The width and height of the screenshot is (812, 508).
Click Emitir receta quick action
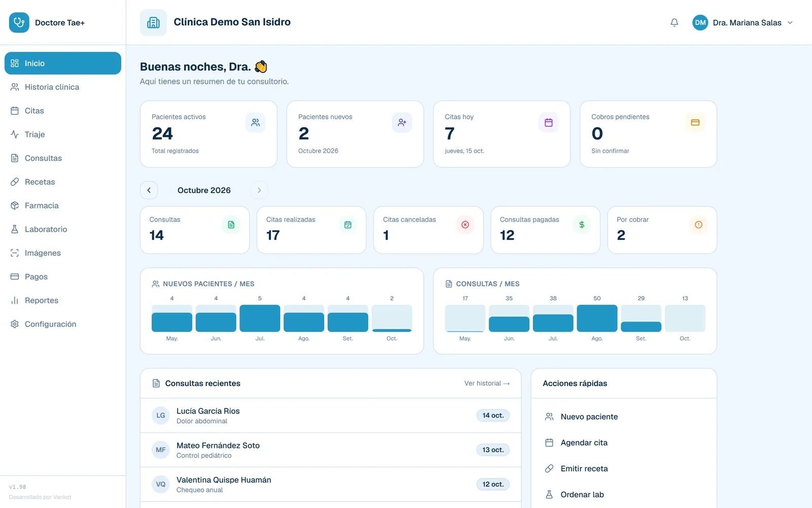(x=624, y=468)
